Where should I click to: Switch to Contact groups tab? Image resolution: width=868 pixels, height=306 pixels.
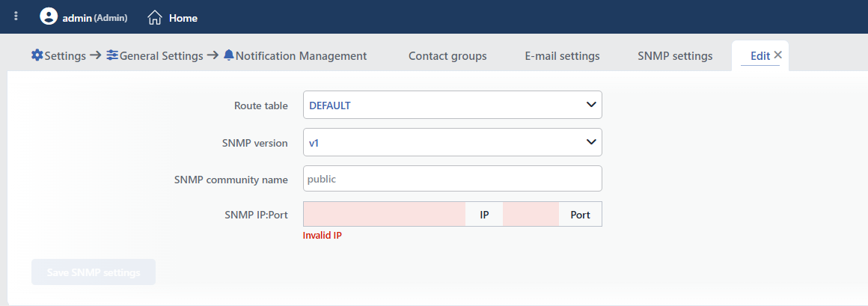[x=447, y=56]
